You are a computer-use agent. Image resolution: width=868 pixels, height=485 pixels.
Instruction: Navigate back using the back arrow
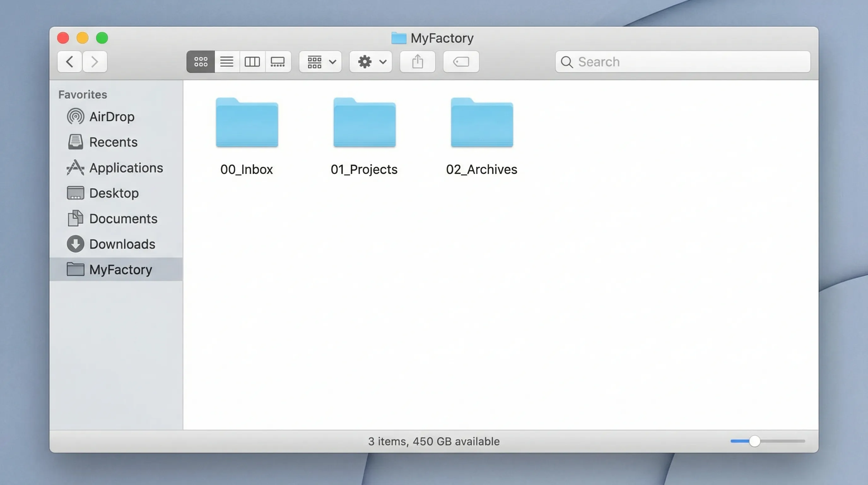coord(69,62)
